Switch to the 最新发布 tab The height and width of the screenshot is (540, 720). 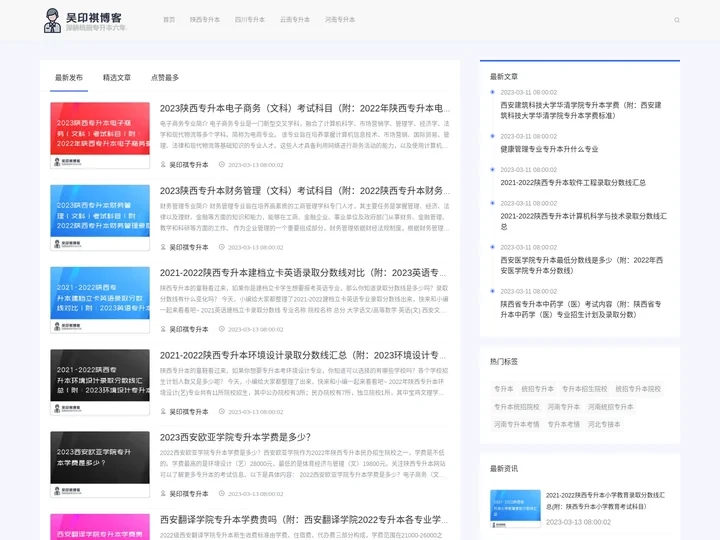pos(69,78)
